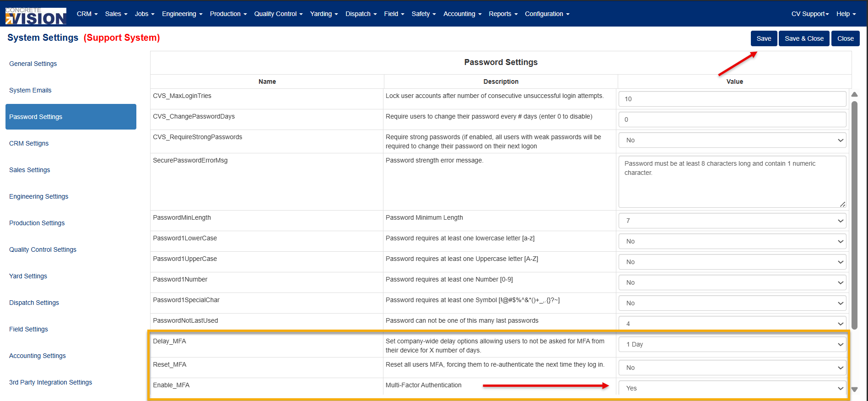Open the Password1SpecialChar dropdown
This screenshot has height=401, width=868.
pos(732,303)
